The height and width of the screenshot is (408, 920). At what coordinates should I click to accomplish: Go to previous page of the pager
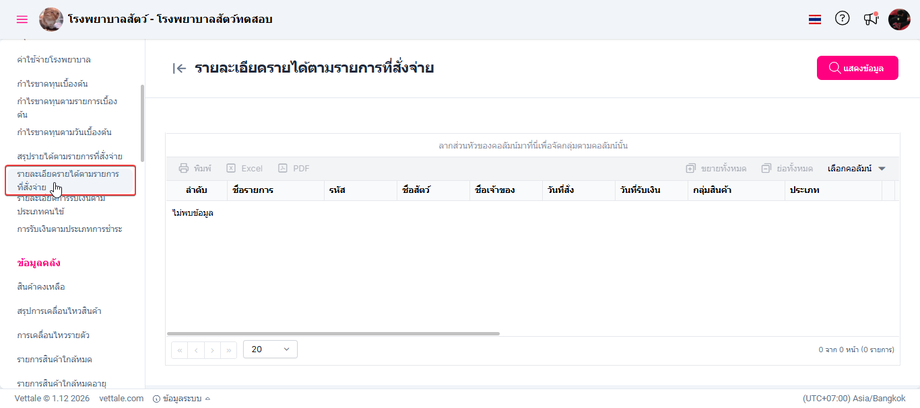(196, 350)
